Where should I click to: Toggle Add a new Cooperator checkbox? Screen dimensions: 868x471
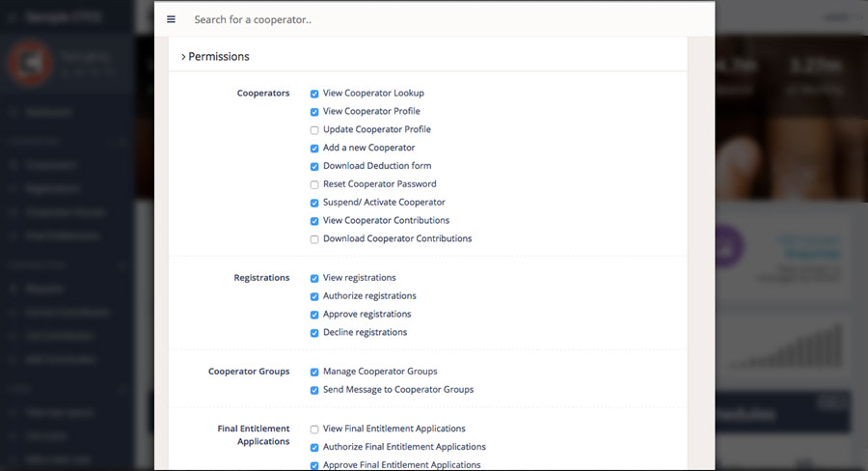[x=314, y=149]
